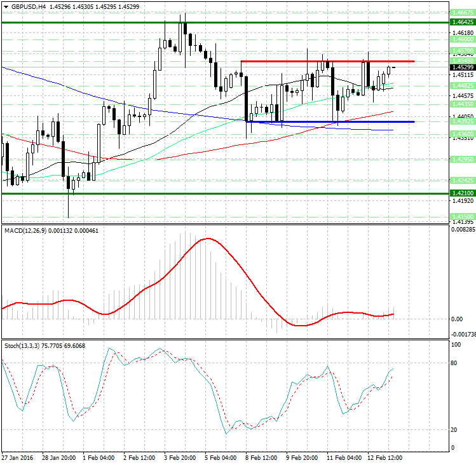Click the 1.46425 price label on axis
The width and height of the screenshot is (476, 465).
(461, 22)
